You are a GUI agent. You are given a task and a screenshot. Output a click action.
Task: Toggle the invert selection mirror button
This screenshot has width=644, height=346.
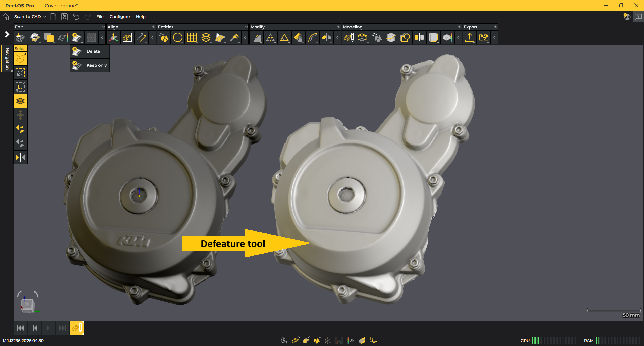coord(20,157)
